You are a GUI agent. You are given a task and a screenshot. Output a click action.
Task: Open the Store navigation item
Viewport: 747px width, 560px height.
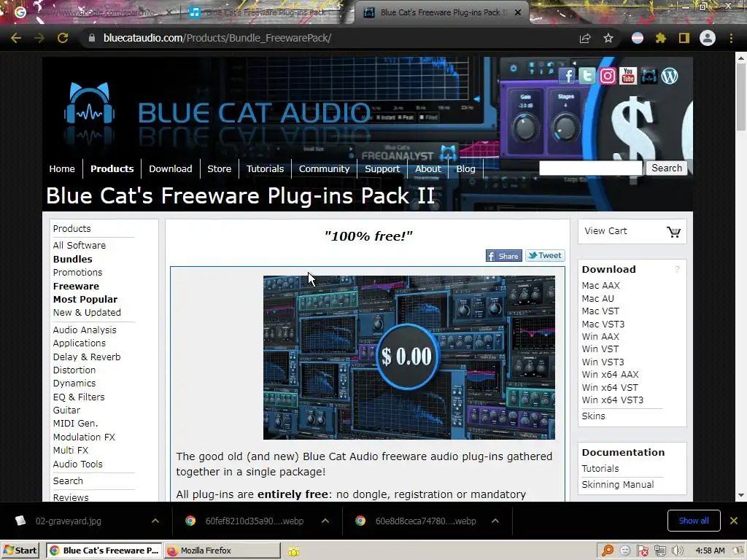[x=219, y=168]
